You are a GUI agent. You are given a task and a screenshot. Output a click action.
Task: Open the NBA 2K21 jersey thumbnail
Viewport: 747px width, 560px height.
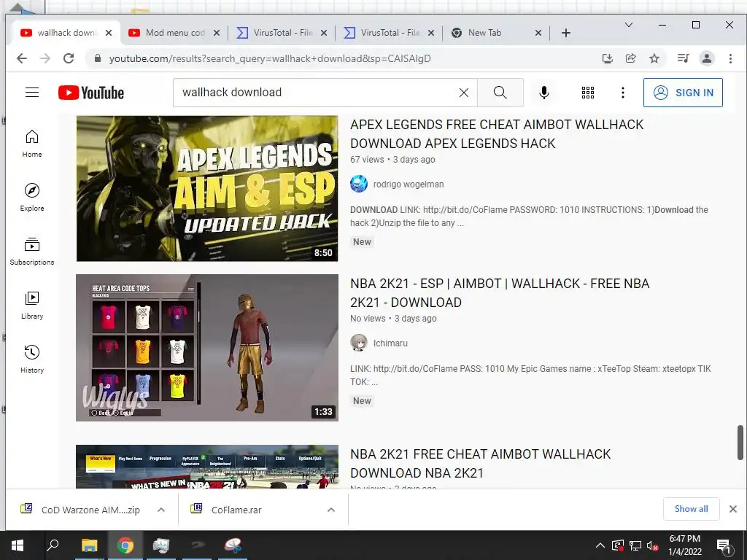(x=207, y=348)
